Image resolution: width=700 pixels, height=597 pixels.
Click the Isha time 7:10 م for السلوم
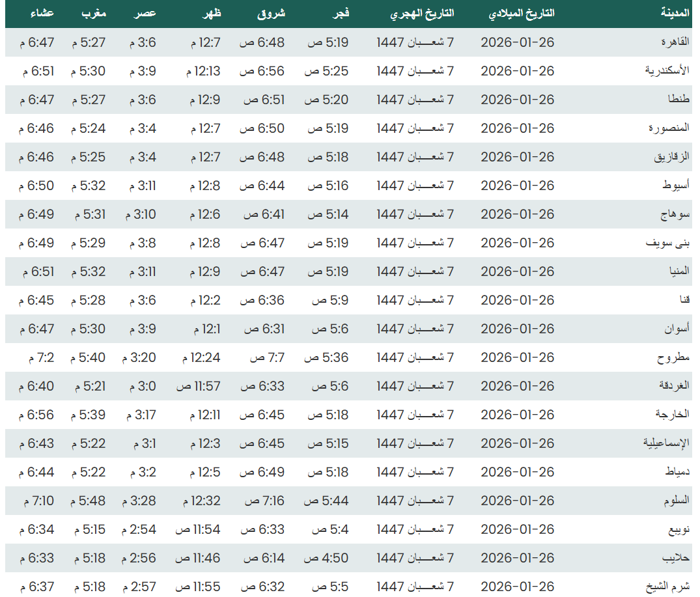38,501
